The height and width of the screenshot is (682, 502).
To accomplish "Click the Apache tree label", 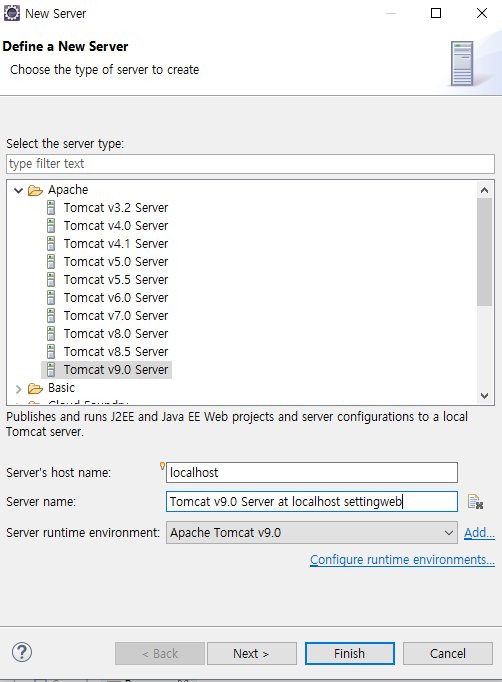I will 68,190.
